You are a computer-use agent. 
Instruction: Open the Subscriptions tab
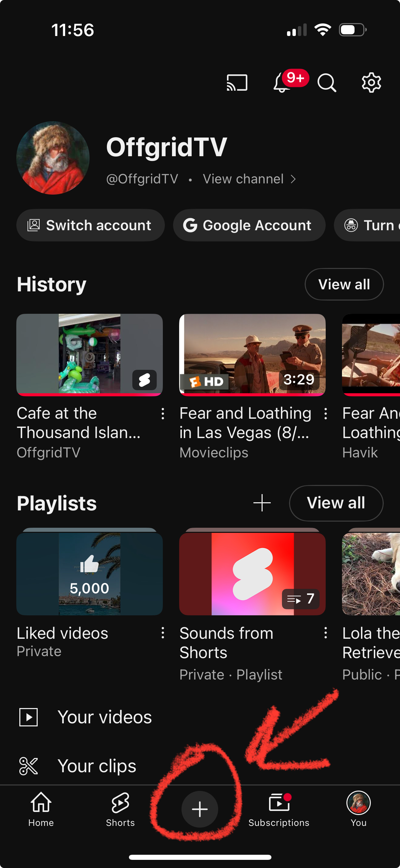pyautogui.click(x=279, y=809)
